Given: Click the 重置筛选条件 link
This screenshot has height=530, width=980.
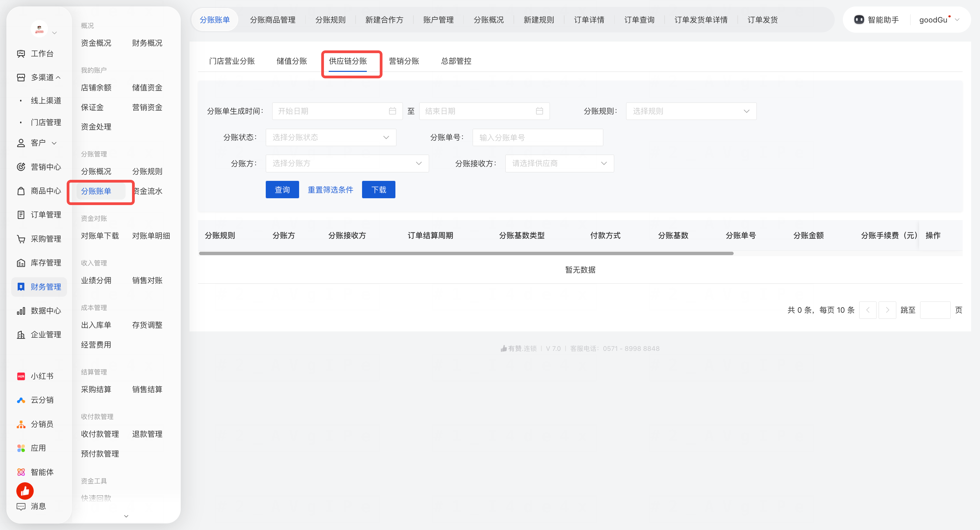Looking at the screenshot, I should (x=330, y=190).
